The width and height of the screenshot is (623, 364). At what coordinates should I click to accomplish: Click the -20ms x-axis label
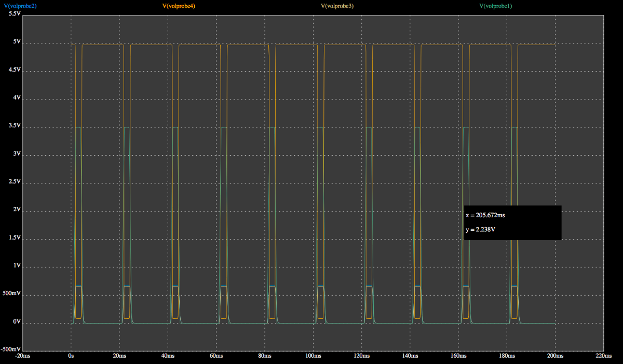23,356
